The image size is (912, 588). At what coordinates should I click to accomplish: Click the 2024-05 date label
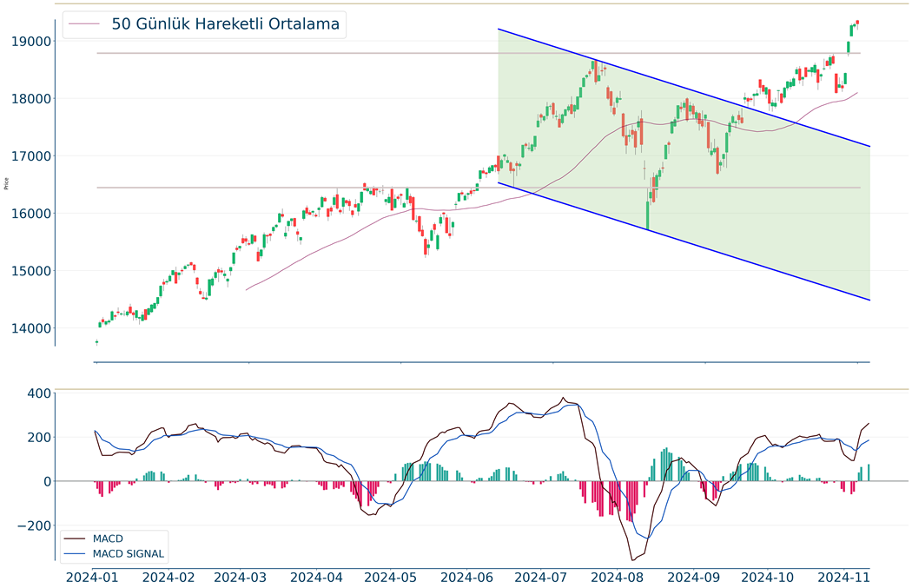390,578
